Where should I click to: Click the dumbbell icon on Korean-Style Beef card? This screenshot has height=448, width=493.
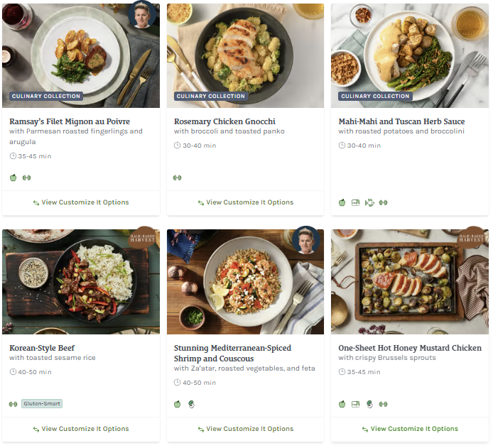[x=13, y=404]
